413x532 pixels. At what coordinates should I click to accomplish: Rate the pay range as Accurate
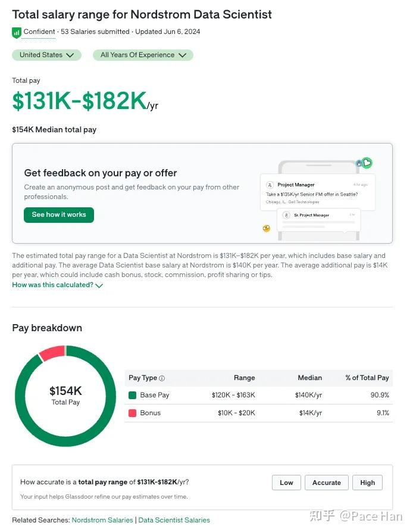327,483
